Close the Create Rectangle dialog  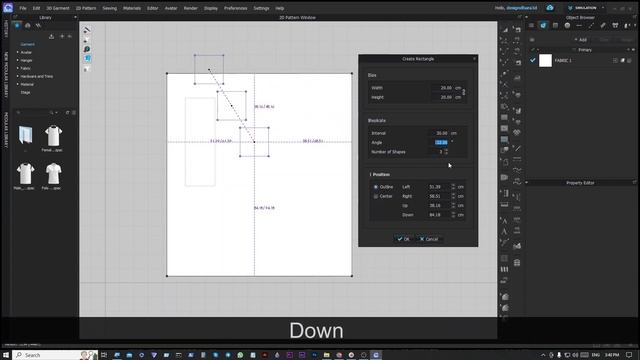point(474,59)
